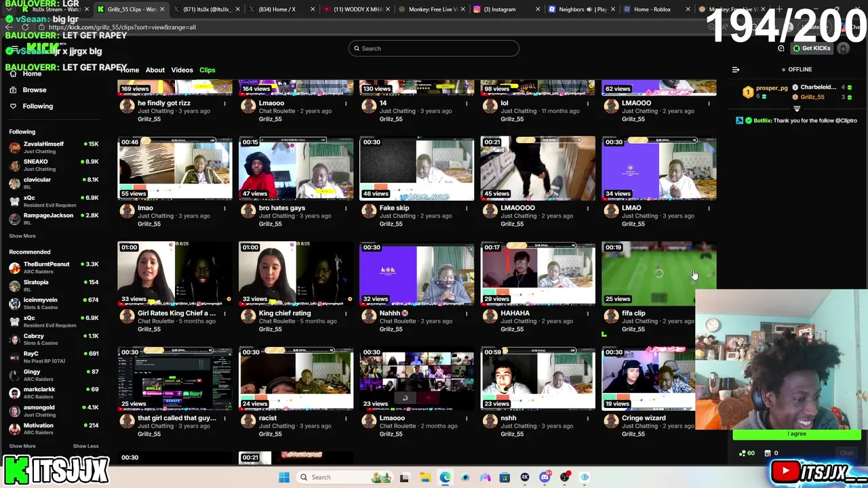Click in the Kick search field
868x488 pixels.
[434, 48]
